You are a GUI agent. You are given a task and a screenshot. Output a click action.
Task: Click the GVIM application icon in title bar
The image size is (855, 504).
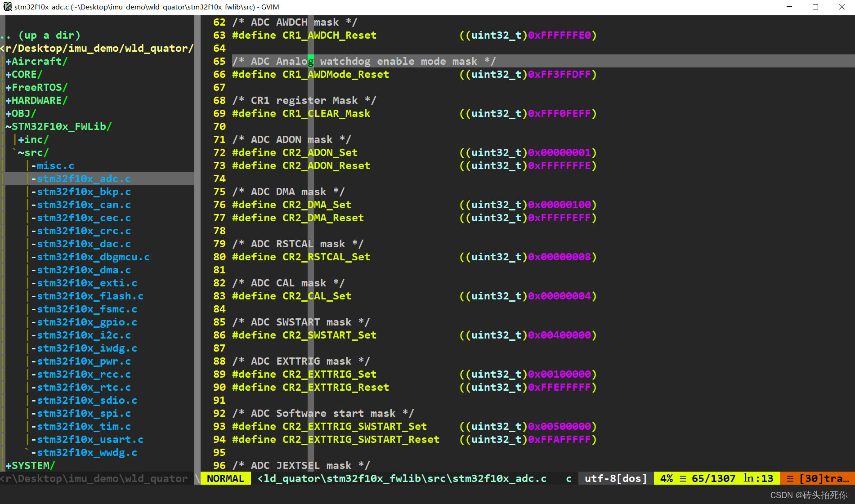(7, 6)
